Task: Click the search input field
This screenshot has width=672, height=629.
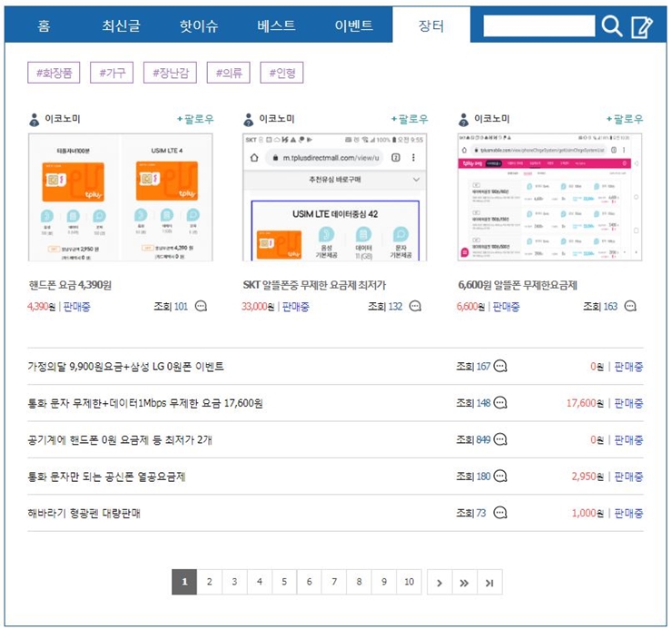Action: (x=539, y=26)
